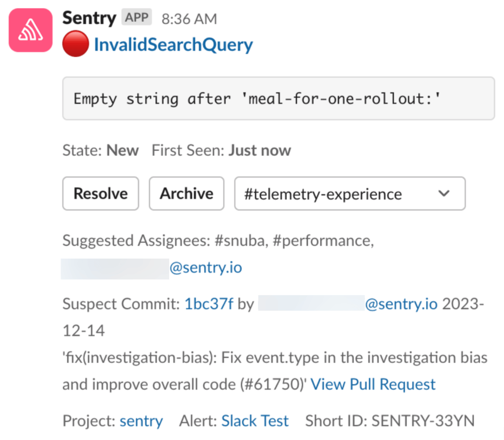The width and height of the screenshot is (504, 440).
Task: Click the Short ID SENTRY-33YN text
Action: point(390,421)
